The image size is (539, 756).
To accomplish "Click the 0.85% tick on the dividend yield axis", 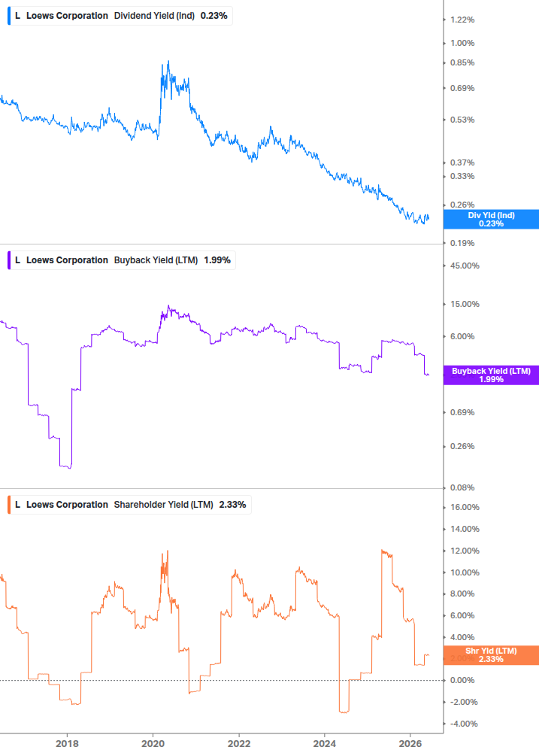I will [462, 62].
